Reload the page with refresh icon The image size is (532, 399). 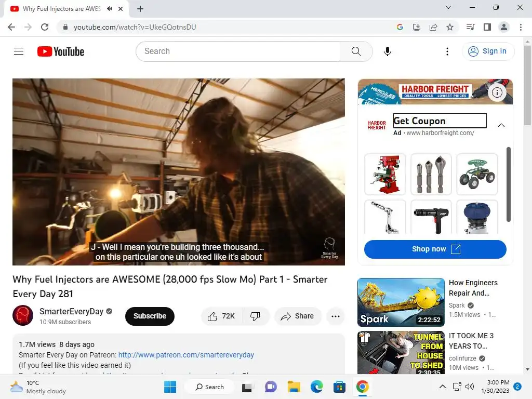tap(45, 27)
